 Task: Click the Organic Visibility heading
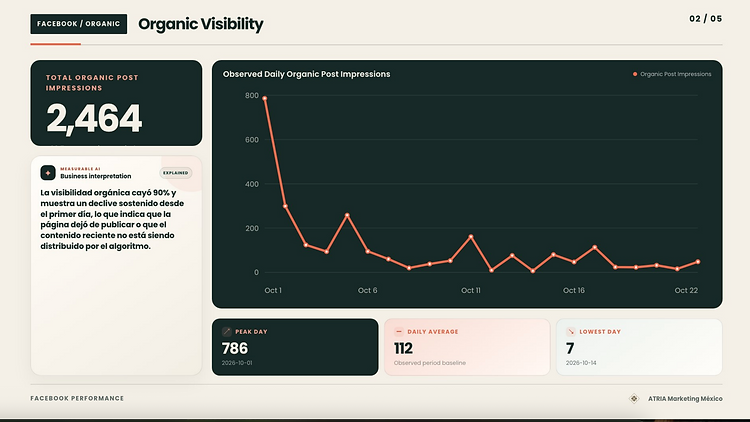(201, 24)
